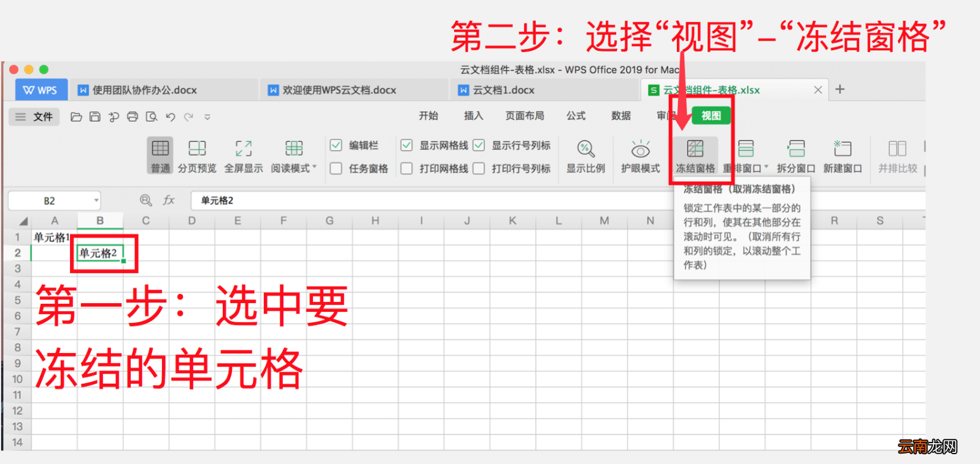
Task: Click 显示比例 zoom icon
Action: (x=585, y=155)
